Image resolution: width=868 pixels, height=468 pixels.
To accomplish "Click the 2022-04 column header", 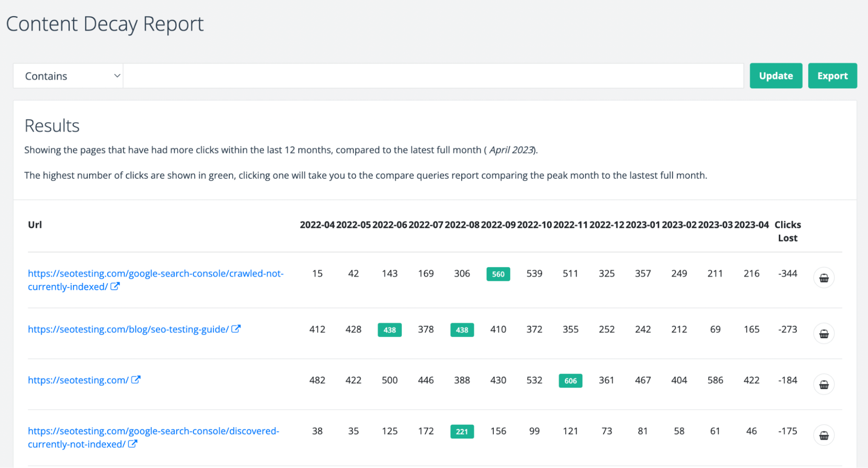I will pos(317,225).
